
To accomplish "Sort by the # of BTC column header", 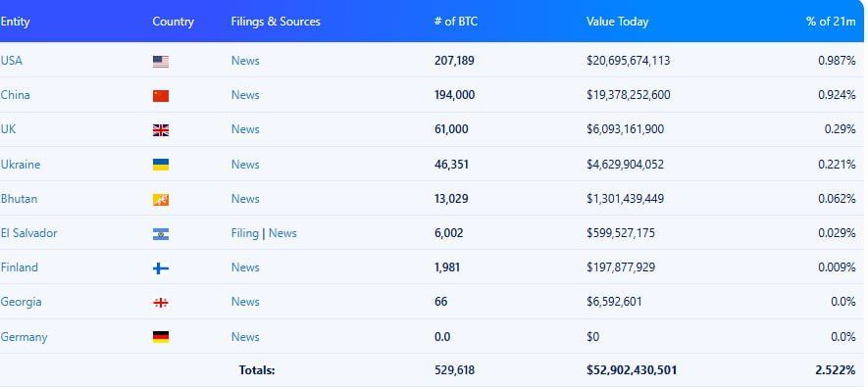I will (456, 22).
